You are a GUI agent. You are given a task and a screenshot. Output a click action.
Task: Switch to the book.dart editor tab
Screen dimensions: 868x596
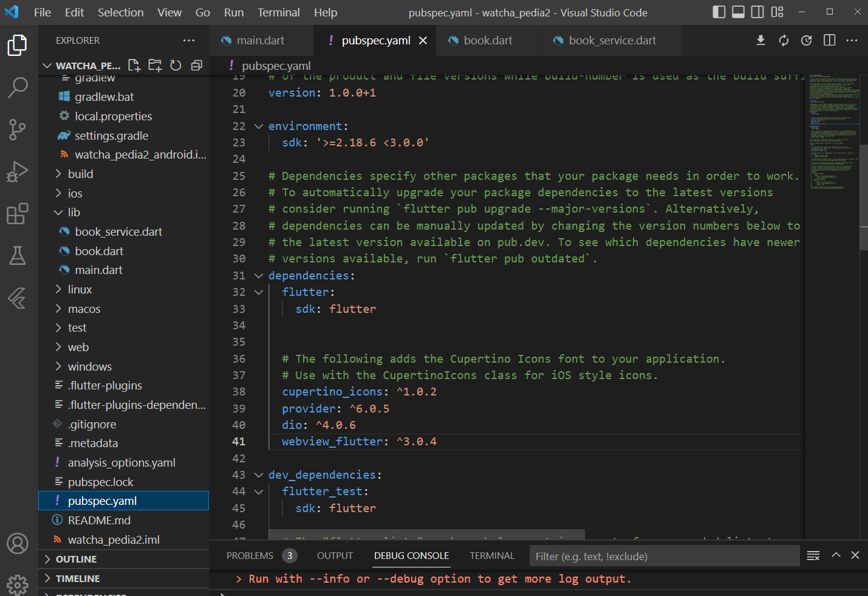[x=488, y=41]
